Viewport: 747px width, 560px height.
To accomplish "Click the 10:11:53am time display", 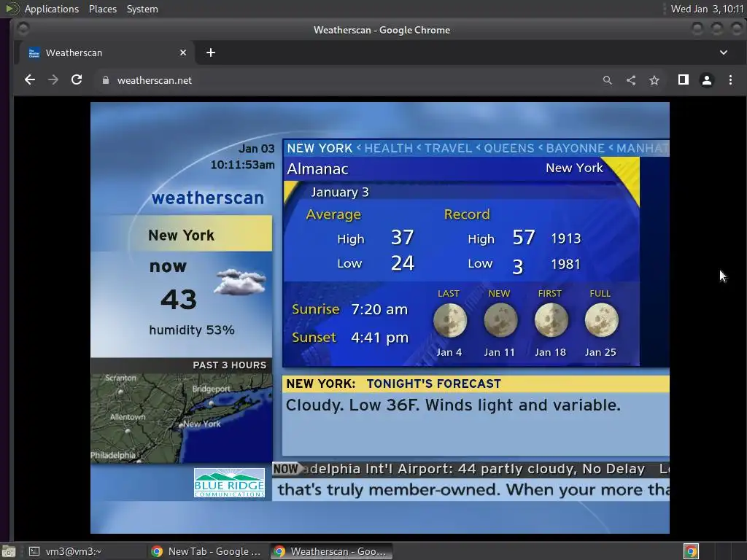I will [x=242, y=165].
